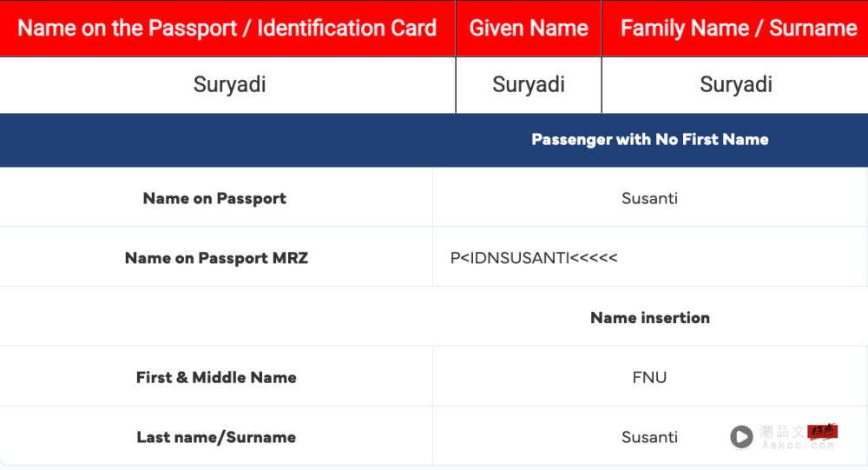Click the Name on Passport row label
This screenshot has width=868, height=470.
coord(214,198)
